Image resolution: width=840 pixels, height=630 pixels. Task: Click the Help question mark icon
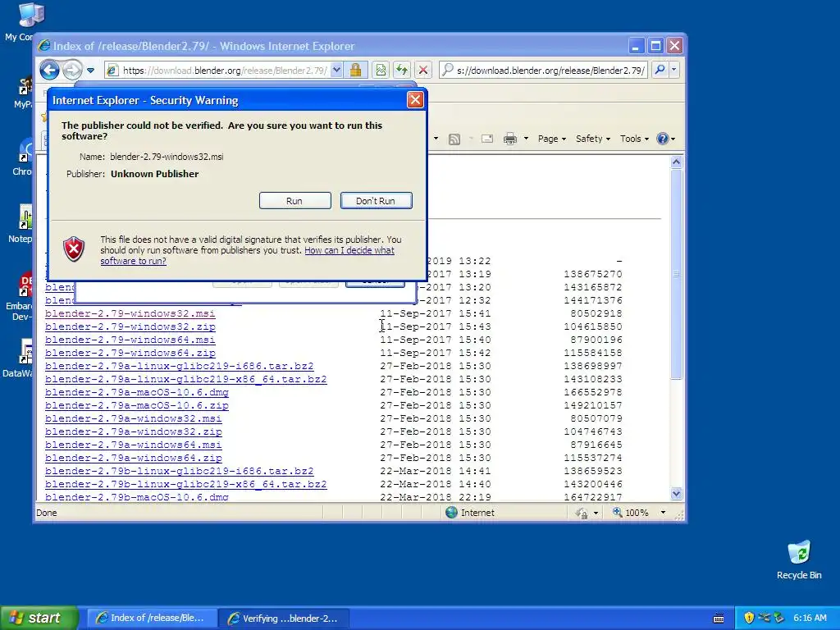[663, 139]
